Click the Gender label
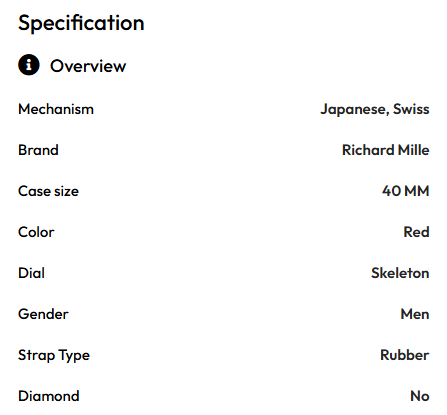The width and height of the screenshot is (447, 415). 43,314
